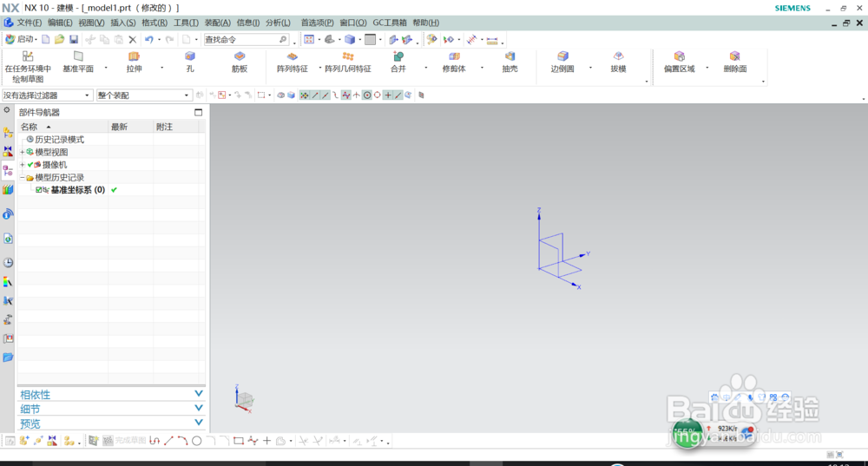Draw a circle with bottom toolbar tool
The image size is (868, 466).
pyautogui.click(x=196, y=441)
